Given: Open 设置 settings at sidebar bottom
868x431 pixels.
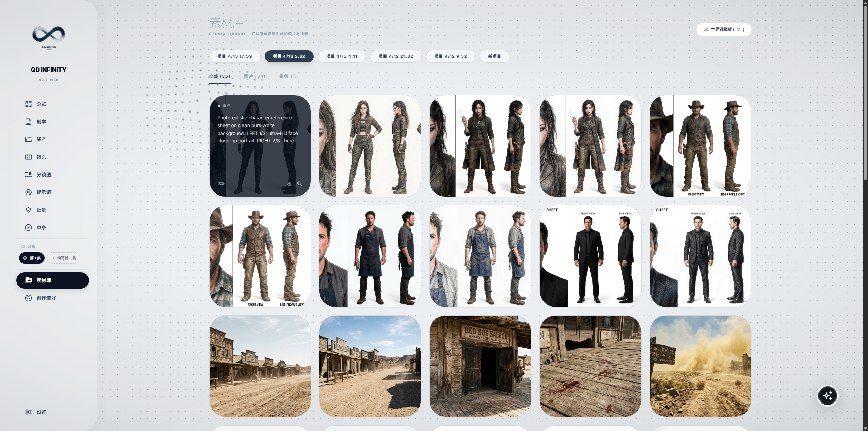Looking at the screenshot, I should pos(41,412).
